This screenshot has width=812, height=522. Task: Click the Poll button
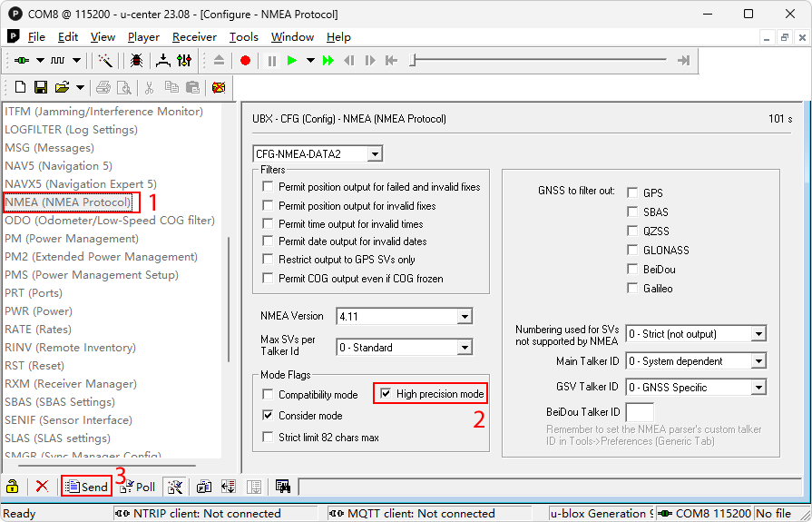coord(137,487)
